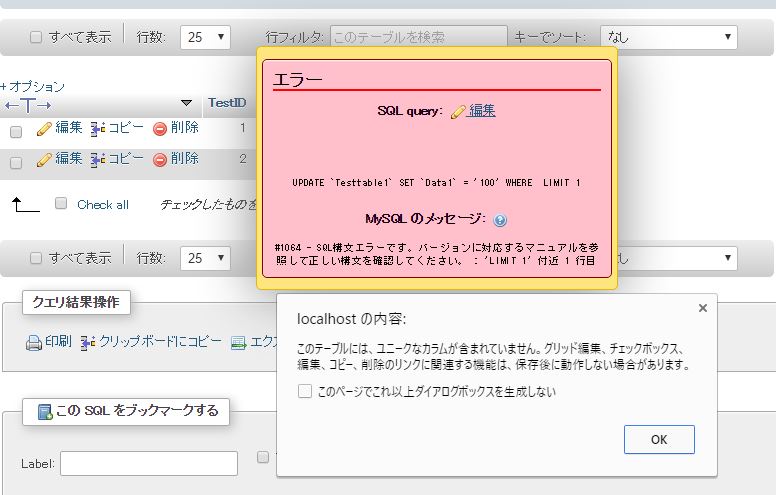Select the row 2 checkbox
The height and width of the screenshot is (495, 776).
tap(16, 162)
